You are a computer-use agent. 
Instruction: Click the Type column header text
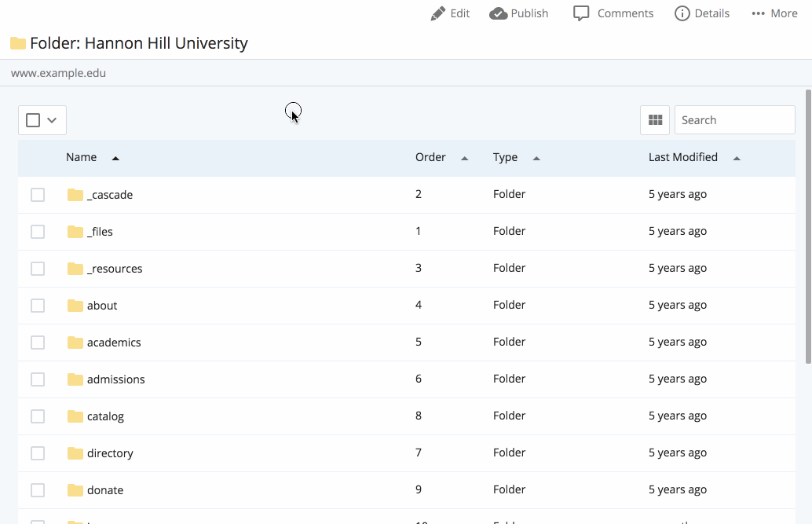506,157
